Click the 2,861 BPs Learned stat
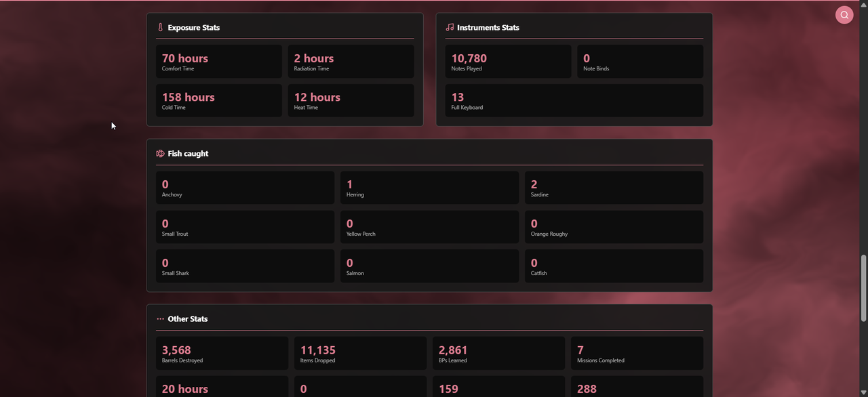 (498, 354)
